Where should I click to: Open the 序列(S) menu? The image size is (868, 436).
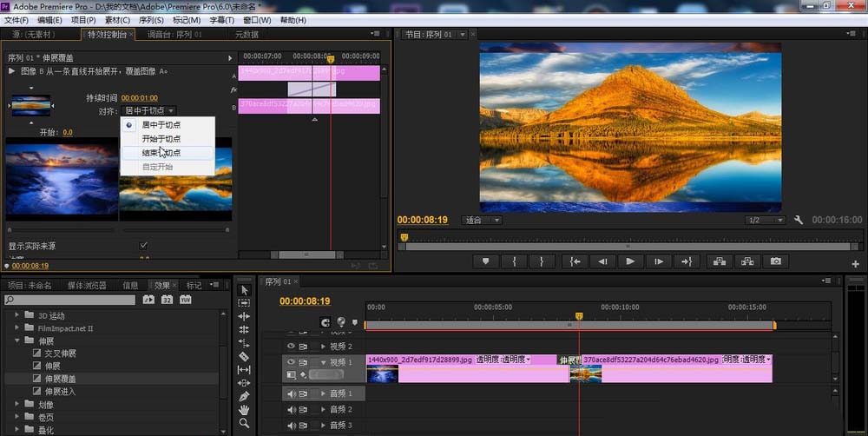151,20
